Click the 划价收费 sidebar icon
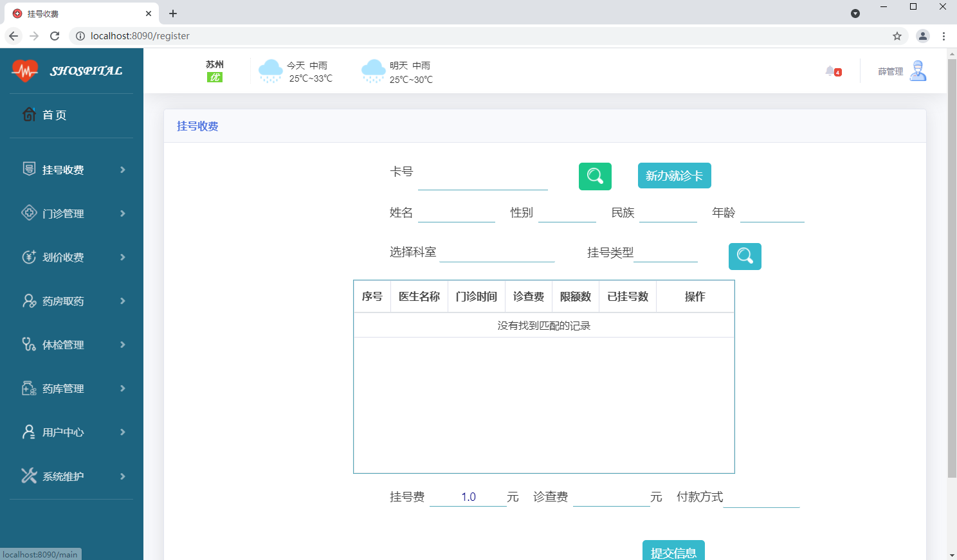 tap(29, 257)
